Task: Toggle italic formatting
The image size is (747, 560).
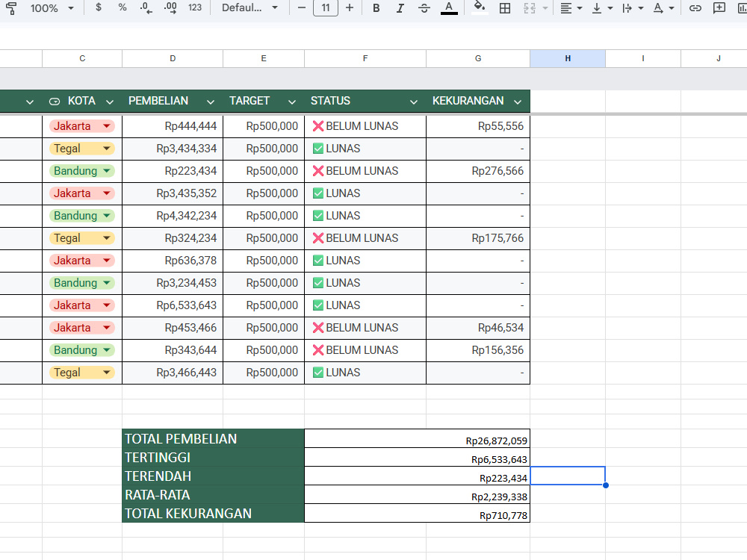Action: (400, 7)
